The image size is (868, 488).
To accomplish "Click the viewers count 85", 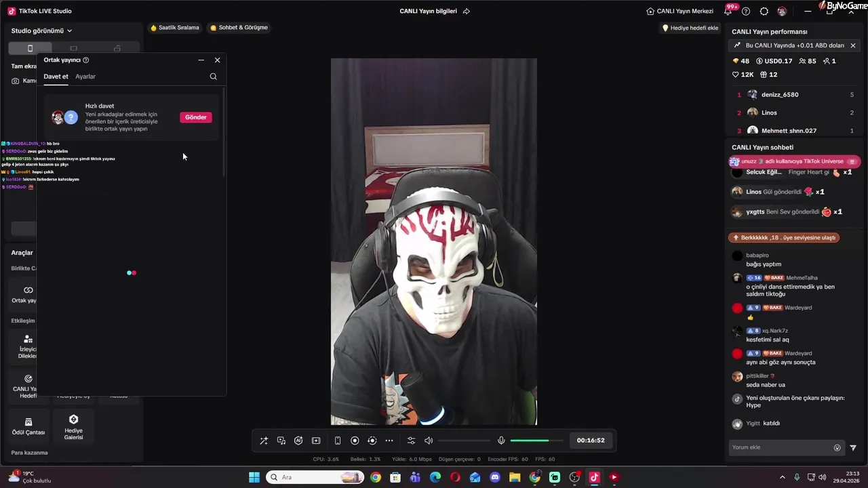I will [x=807, y=61].
